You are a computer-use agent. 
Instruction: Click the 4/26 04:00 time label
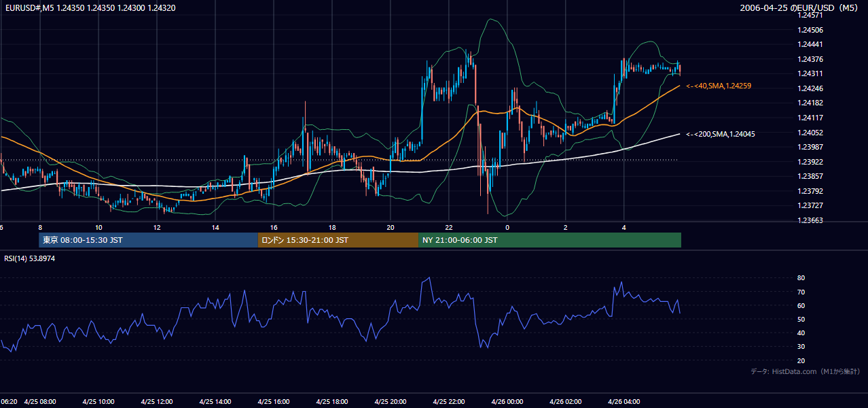[x=624, y=402]
